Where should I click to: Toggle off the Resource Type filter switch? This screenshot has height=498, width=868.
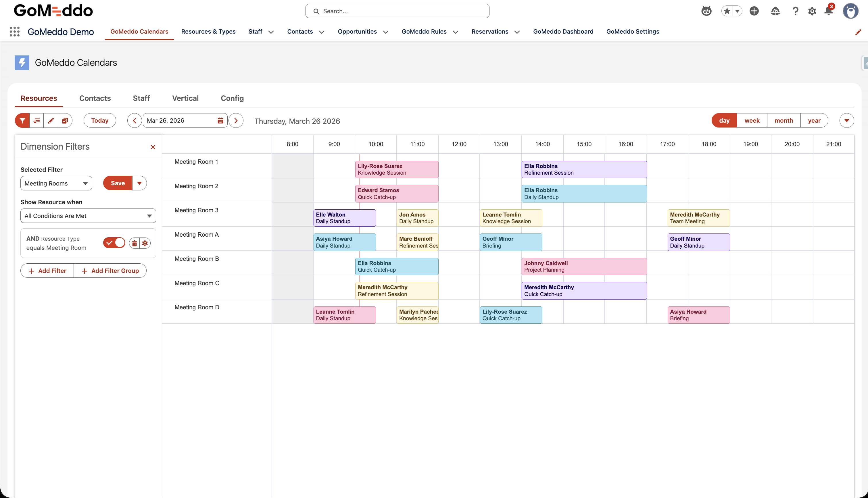click(x=114, y=243)
